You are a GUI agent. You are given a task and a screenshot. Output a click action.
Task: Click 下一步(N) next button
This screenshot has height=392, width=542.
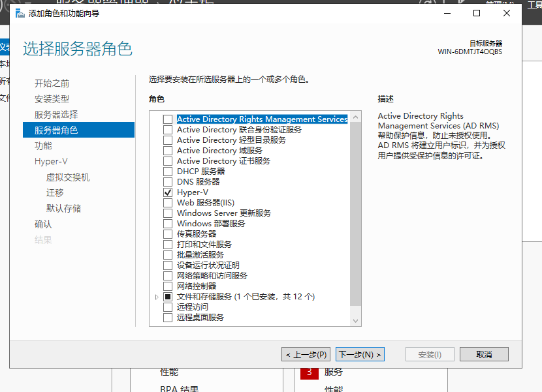(x=360, y=354)
